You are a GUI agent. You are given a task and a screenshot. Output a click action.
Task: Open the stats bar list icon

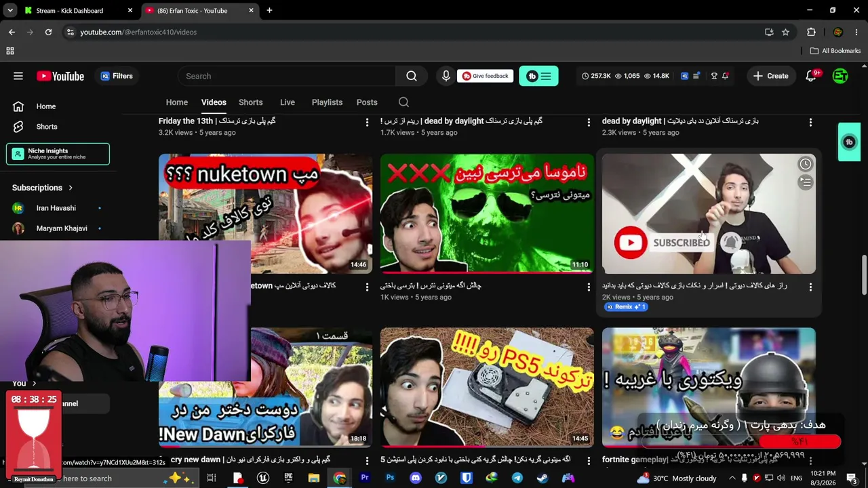click(696, 76)
